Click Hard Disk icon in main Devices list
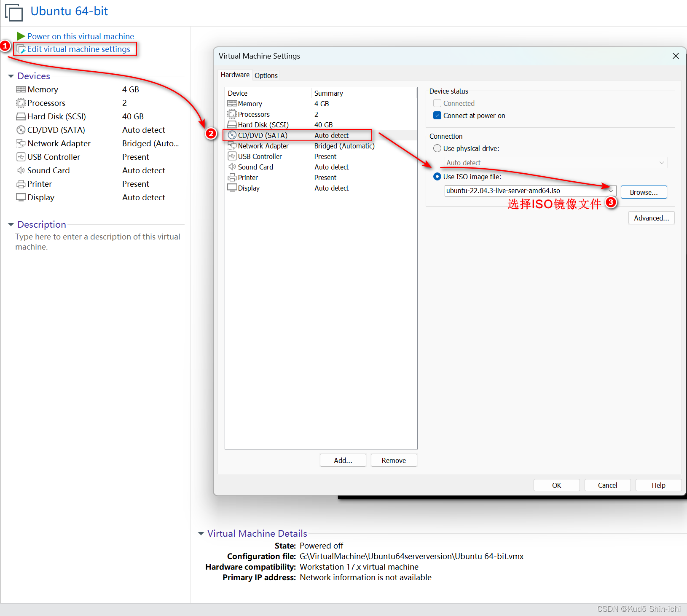 pyautogui.click(x=21, y=116)
